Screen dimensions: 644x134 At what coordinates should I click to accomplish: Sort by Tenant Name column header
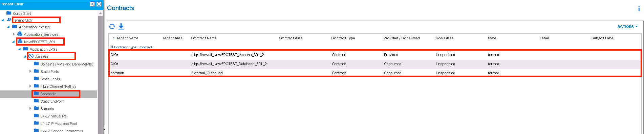click(x=127, y=38)
